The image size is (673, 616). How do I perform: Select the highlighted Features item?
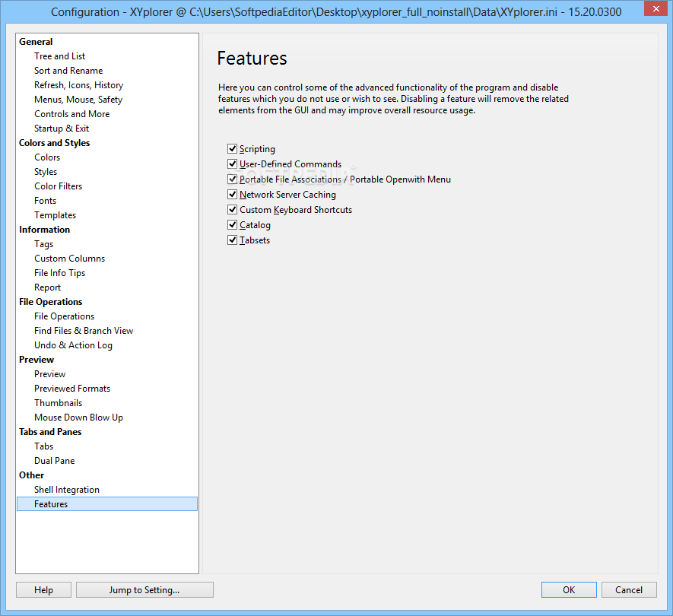click(x=107, y=504)
